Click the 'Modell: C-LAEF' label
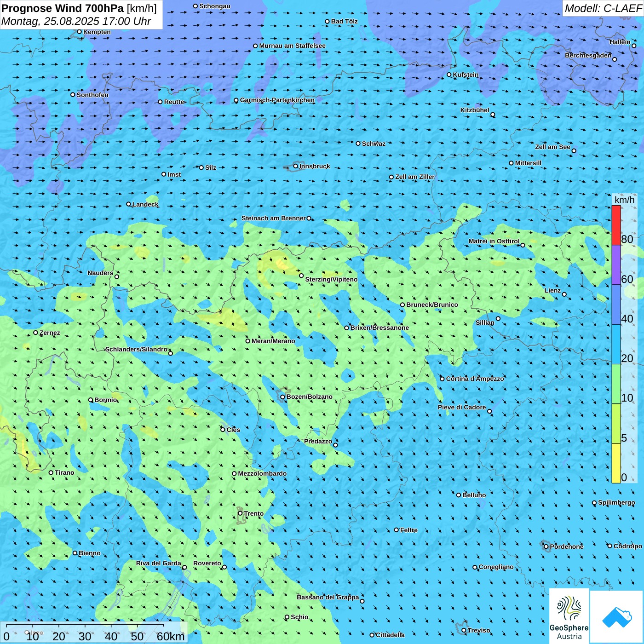 (603, 8)
